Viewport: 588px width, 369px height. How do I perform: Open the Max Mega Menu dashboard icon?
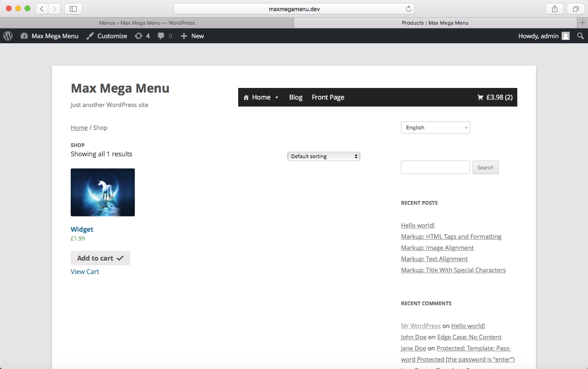coord(24,36)
